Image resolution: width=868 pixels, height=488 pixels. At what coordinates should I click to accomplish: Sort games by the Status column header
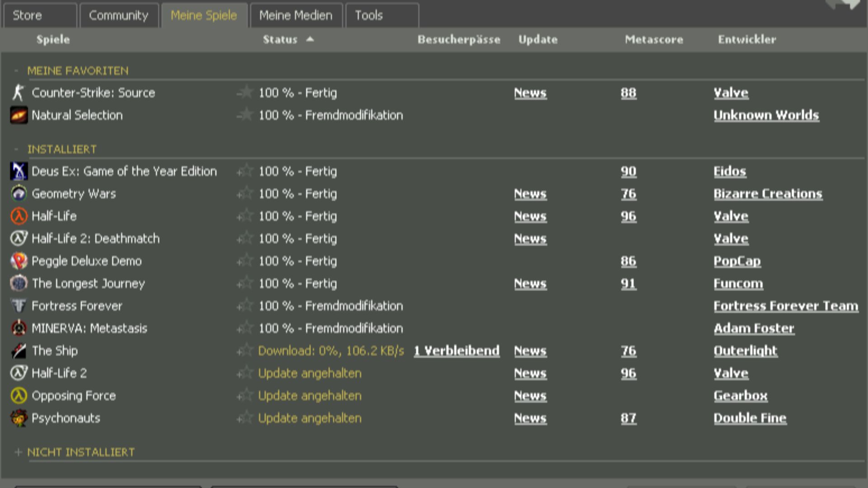click(x=280, y=39)
